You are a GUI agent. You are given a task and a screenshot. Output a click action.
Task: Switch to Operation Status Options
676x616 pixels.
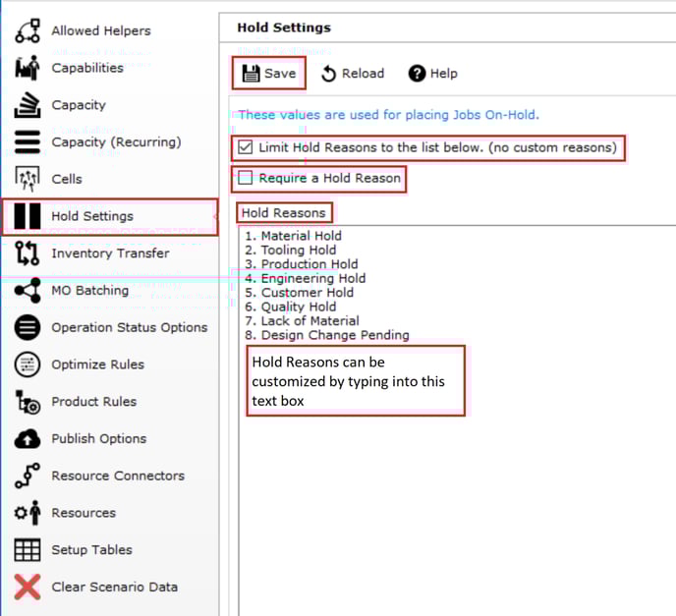coord(130,327)
